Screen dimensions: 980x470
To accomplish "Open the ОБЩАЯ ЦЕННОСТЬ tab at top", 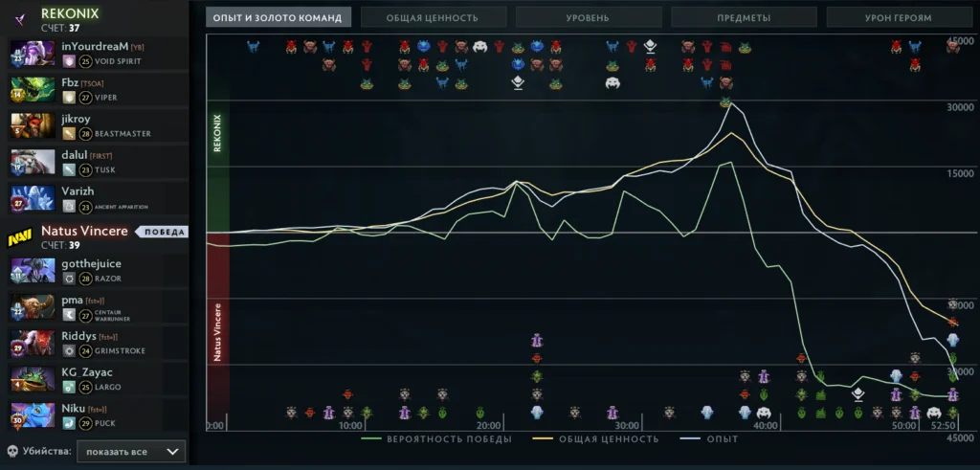I will [x=434, y=17].
